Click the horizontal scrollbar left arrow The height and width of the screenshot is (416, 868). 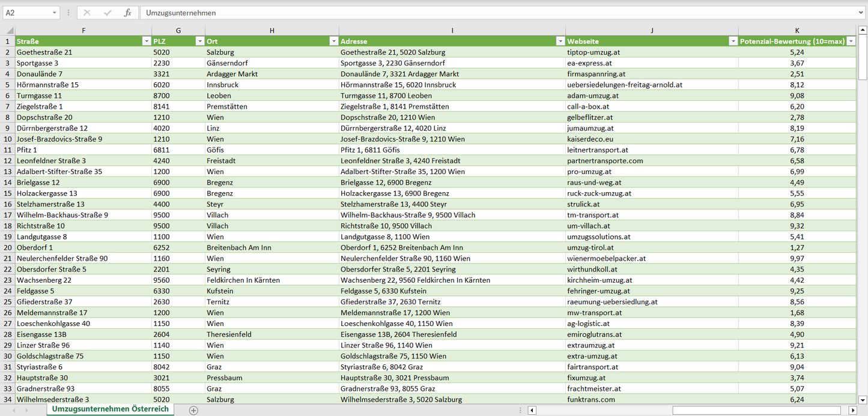(532, 410)
